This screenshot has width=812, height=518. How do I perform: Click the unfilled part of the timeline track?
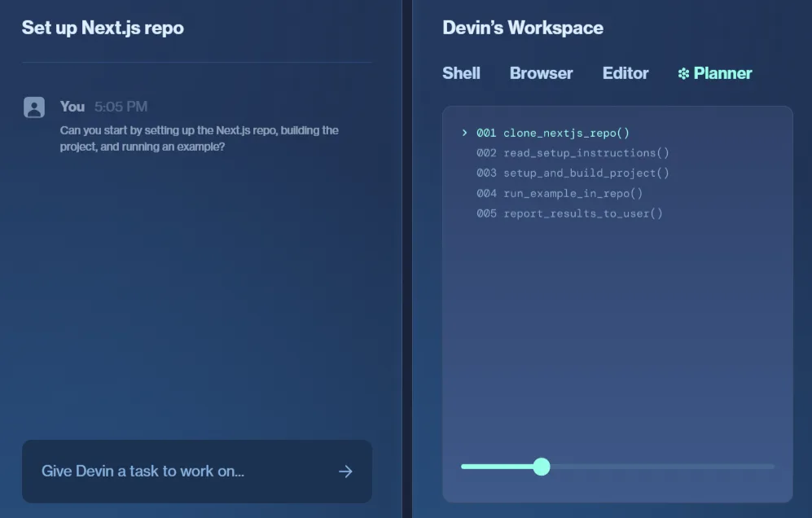(x=662, y=467)
